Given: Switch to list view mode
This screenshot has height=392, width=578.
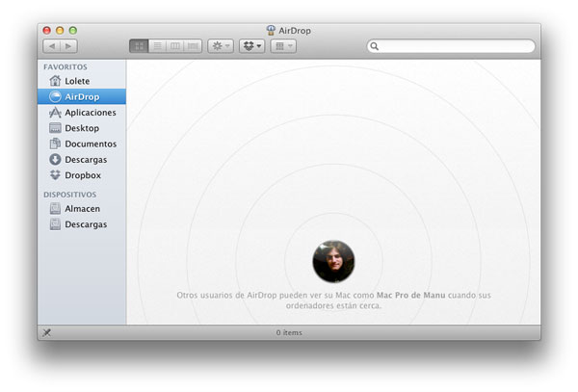Looking at the screenshot, I should click(157, 46).
